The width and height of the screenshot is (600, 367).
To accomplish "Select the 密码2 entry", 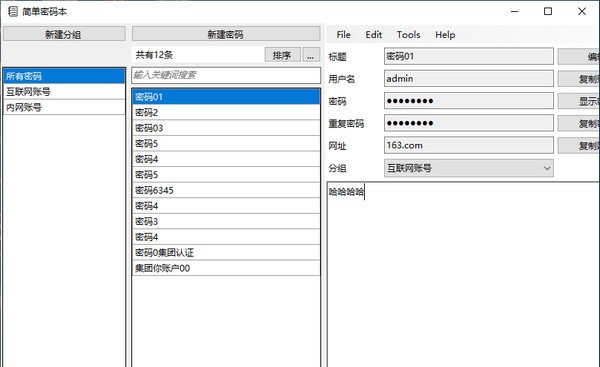I will click(x=226, y=113).
